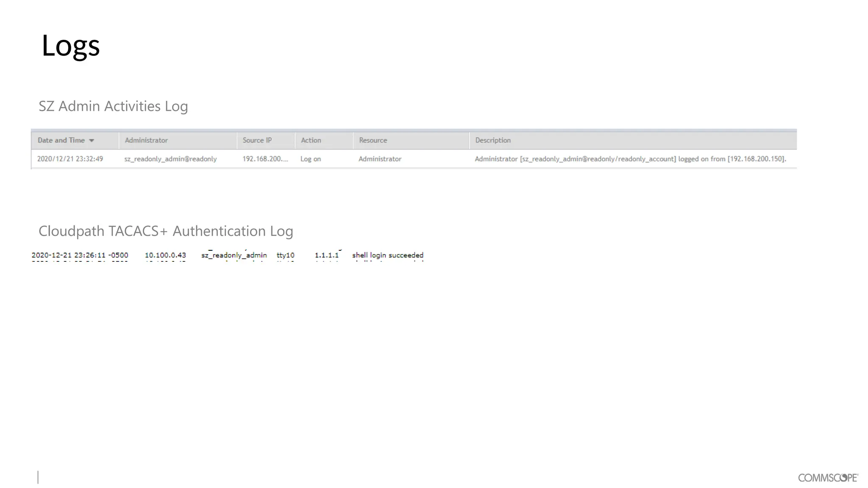Click the Logs slide title
The height and width of the screenshot is (488, 868).
(71, 45)
